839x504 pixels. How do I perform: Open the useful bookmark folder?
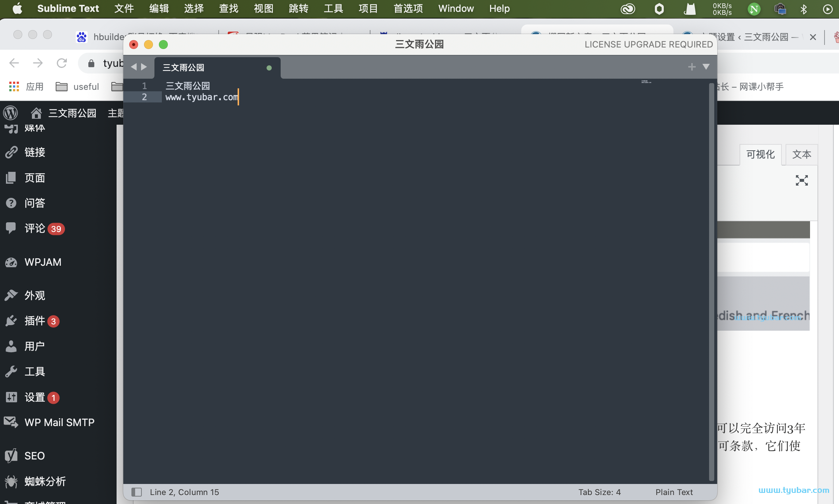(77, 87)
